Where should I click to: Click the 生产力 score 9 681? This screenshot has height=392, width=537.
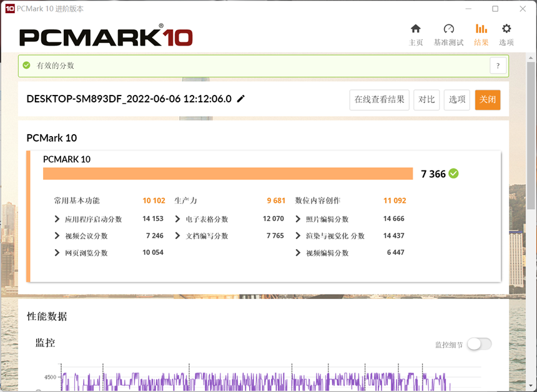(276, 200)
